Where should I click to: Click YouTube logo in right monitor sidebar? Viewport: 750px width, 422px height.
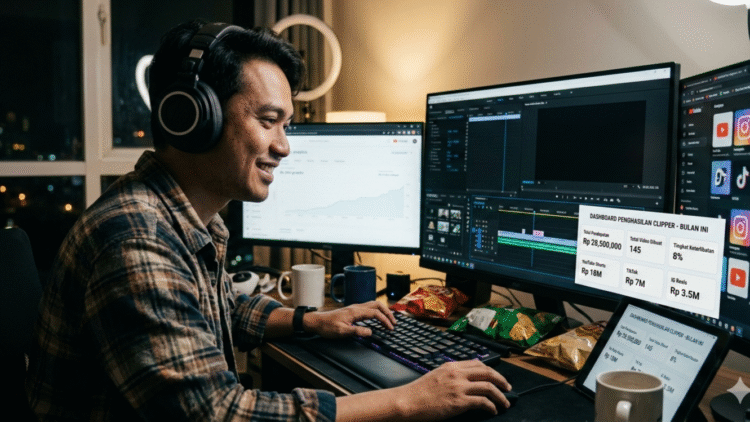(x=695, y=111)
